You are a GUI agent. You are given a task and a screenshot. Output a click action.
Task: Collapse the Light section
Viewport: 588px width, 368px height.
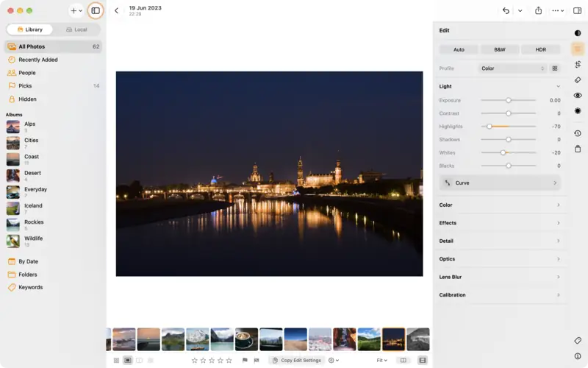coord(558,86)
